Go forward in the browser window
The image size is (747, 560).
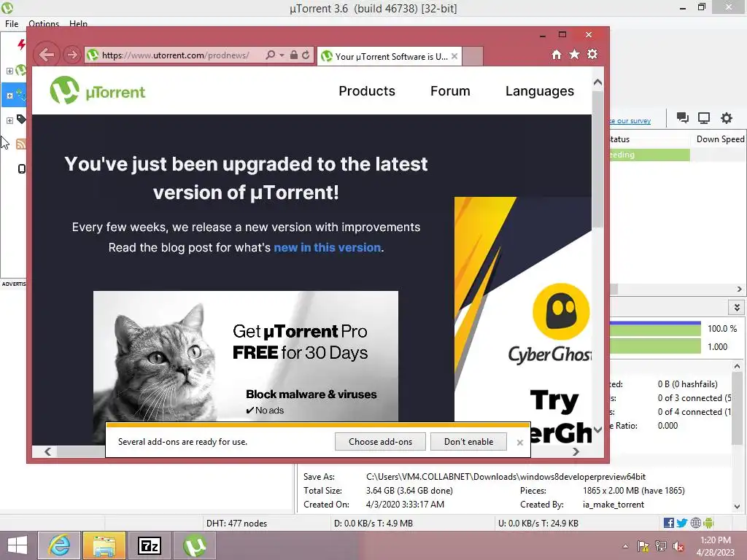click(x=72, y=55)
